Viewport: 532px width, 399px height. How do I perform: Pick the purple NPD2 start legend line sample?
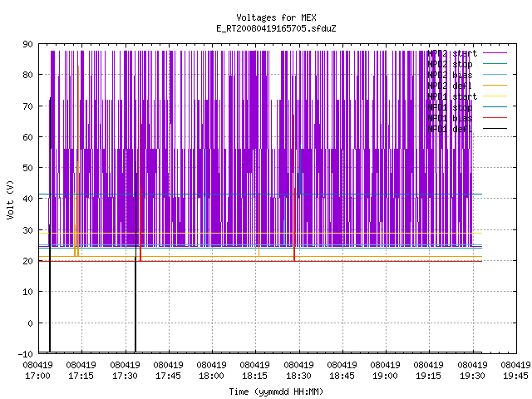[495, 53]
